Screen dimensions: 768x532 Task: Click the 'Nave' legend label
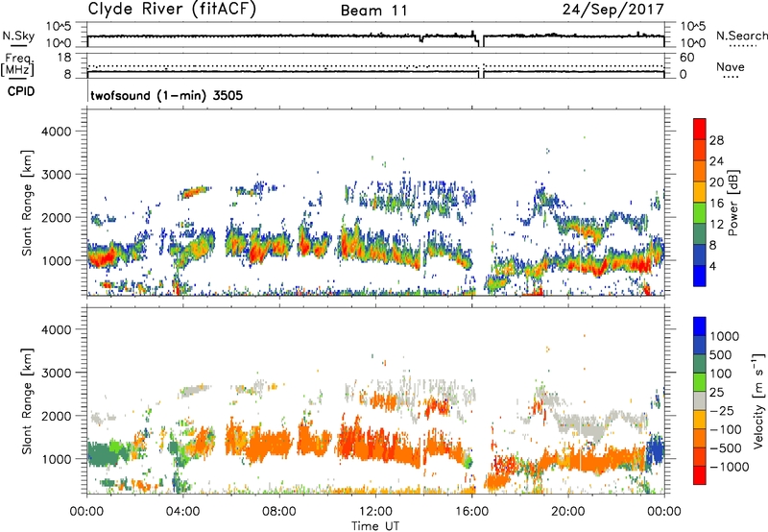(730, 67)
